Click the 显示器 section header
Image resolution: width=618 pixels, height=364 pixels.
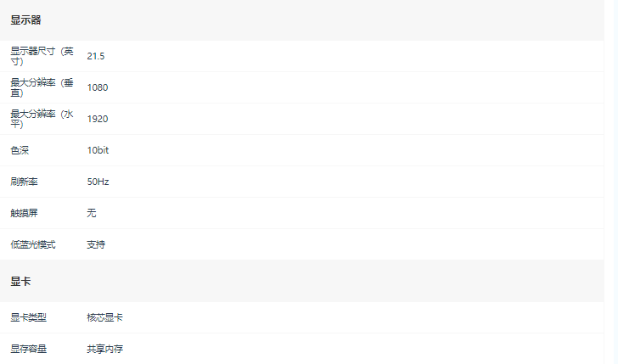[25, 20]
